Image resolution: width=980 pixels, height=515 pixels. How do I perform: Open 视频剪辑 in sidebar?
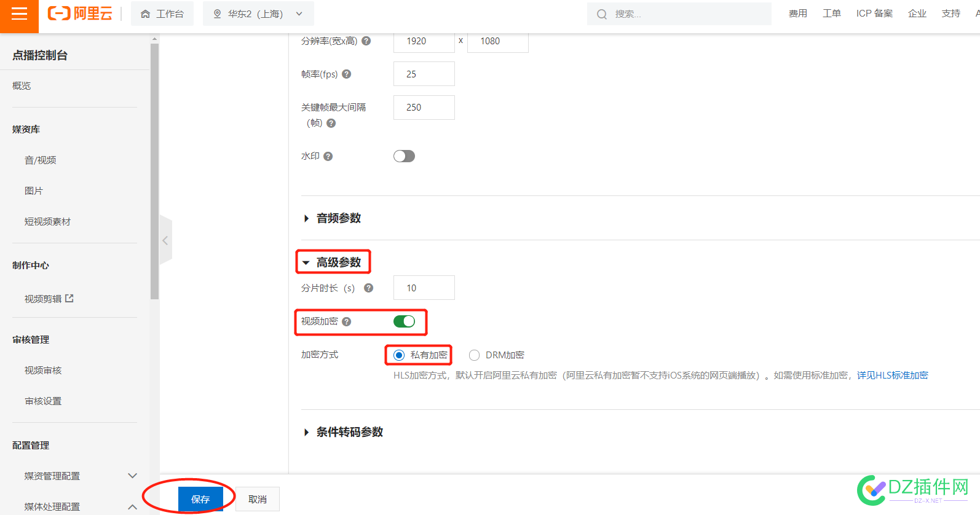tap(43, 299)
